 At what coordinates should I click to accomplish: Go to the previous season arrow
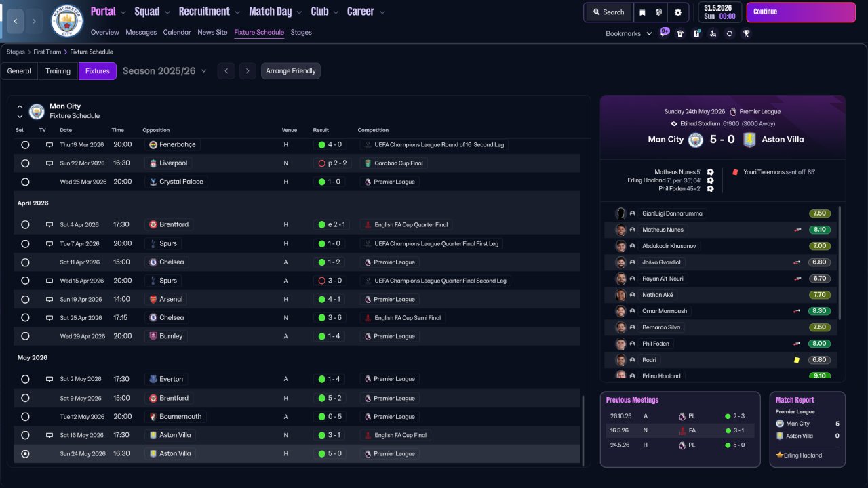226,71
